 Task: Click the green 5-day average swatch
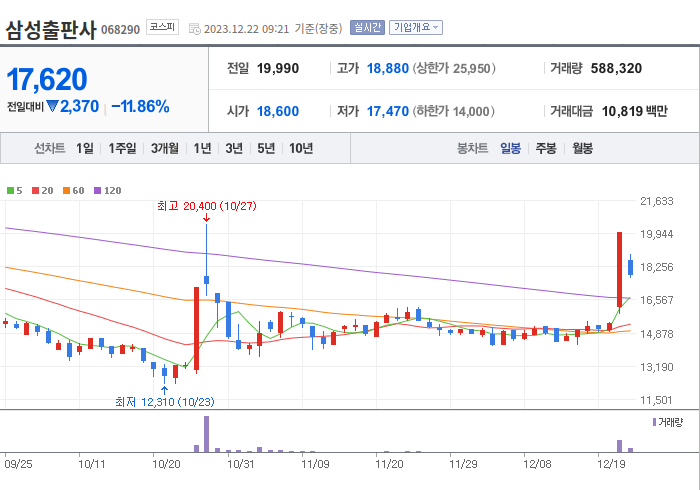click(x=10, y=191)
